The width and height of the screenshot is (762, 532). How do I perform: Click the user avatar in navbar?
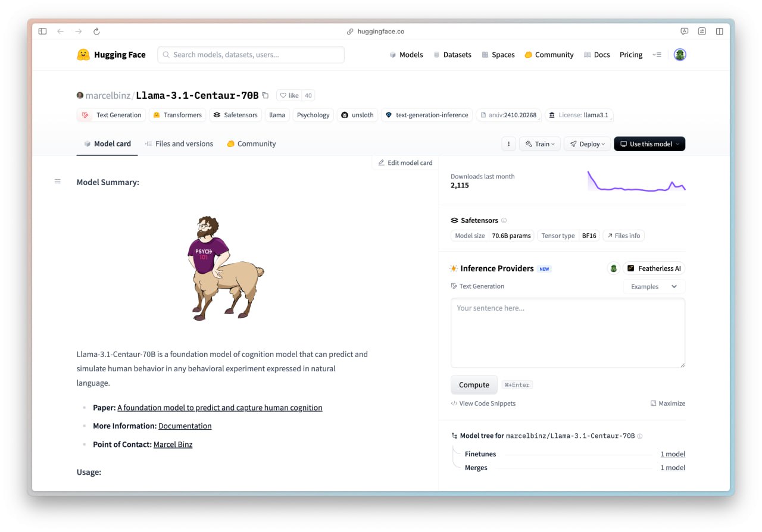680,55
